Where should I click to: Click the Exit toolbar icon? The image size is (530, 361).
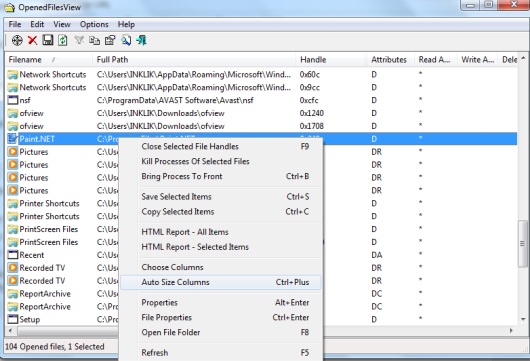pyautogui.click(x=141, y=41)
